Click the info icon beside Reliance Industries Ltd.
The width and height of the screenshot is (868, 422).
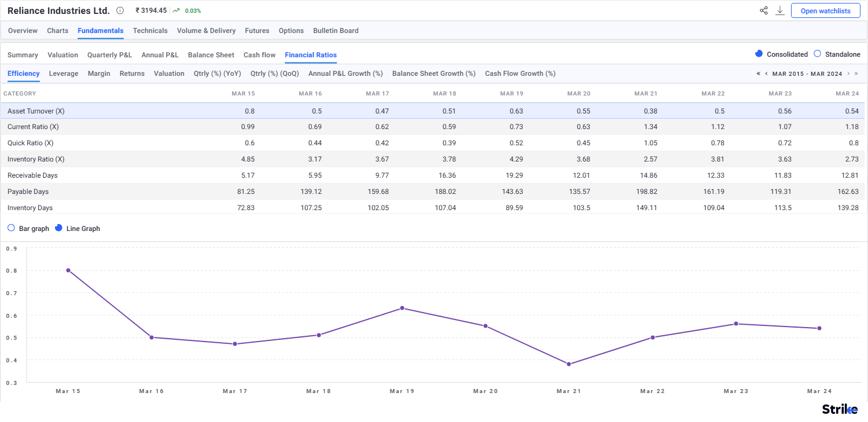point(120,10)
